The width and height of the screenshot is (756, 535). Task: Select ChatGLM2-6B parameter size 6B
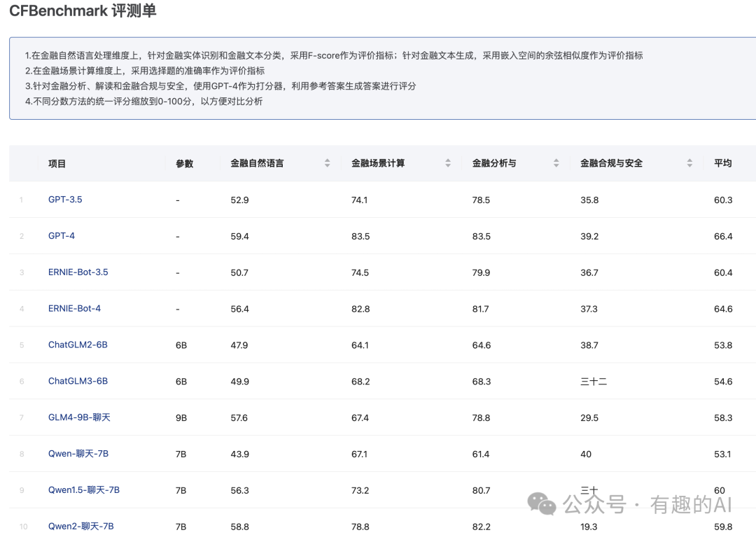click(181, 345)
